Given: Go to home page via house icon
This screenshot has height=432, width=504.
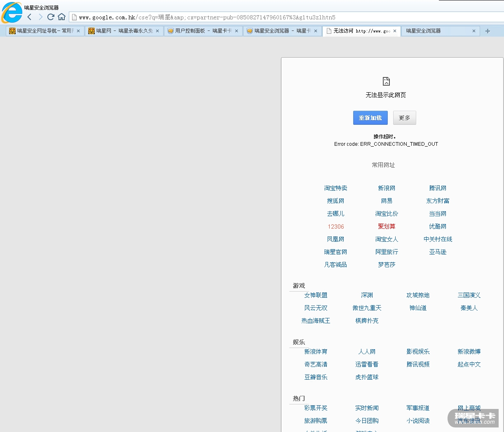Looking at the screenshot, I should tap(61, 17).
